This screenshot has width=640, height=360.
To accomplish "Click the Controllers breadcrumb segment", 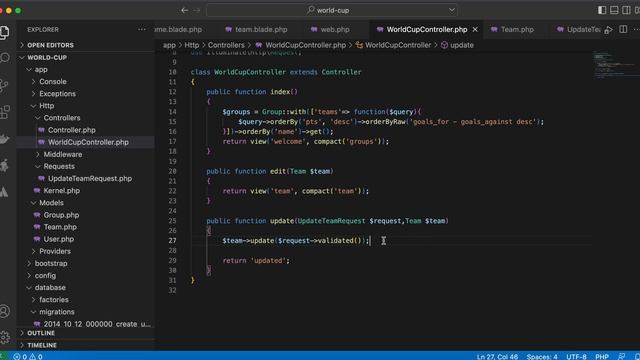I will 226,45.
